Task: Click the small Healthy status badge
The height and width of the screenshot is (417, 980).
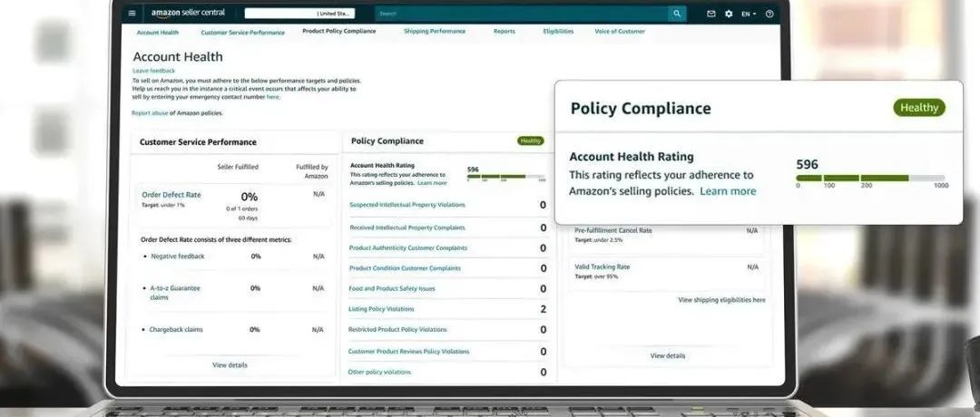Action: pos(531,141)
